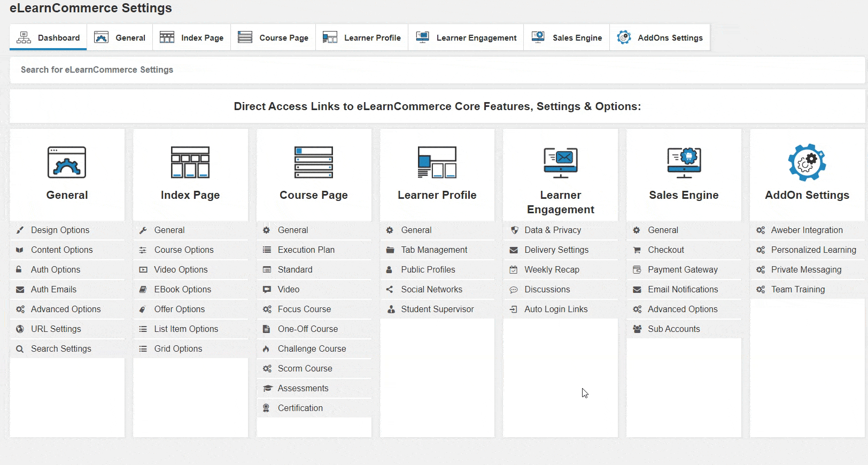This screenshot has height=465, width=868.
Task: Open Email Notifications under Sales Engine
Action: point(684,290)
